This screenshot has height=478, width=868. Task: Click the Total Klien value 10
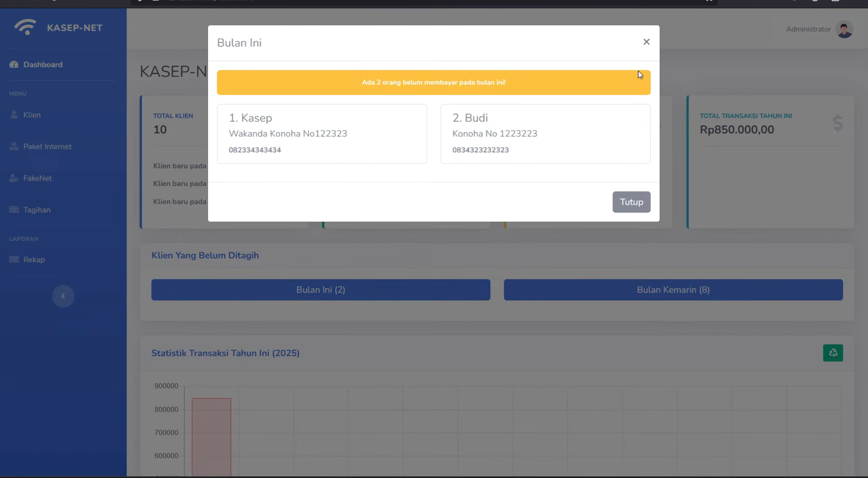(160, 130)
